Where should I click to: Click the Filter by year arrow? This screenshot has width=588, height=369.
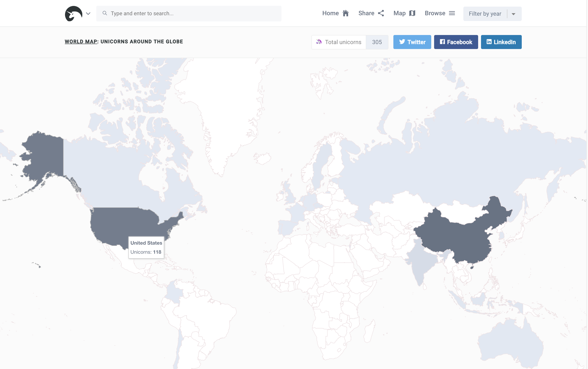(x=513, y=14)
